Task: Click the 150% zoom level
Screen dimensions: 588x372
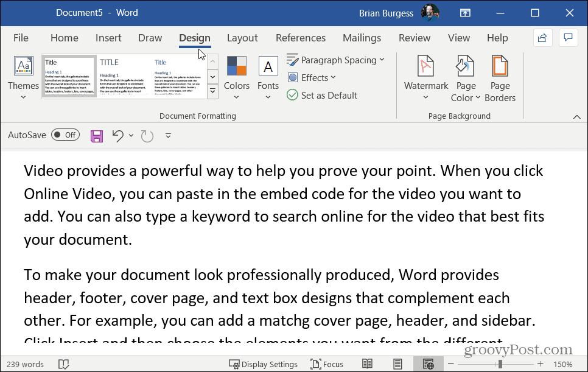Action: pos(563,364)
